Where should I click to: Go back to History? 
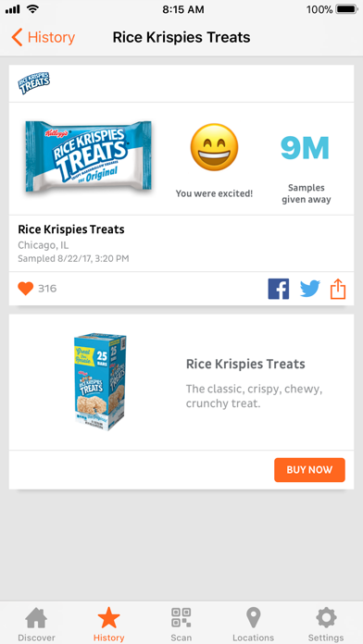pos(44,37)
